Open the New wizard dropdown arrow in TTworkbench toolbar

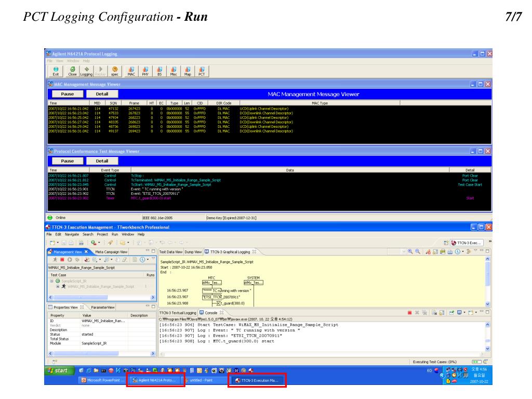(58, 243)
